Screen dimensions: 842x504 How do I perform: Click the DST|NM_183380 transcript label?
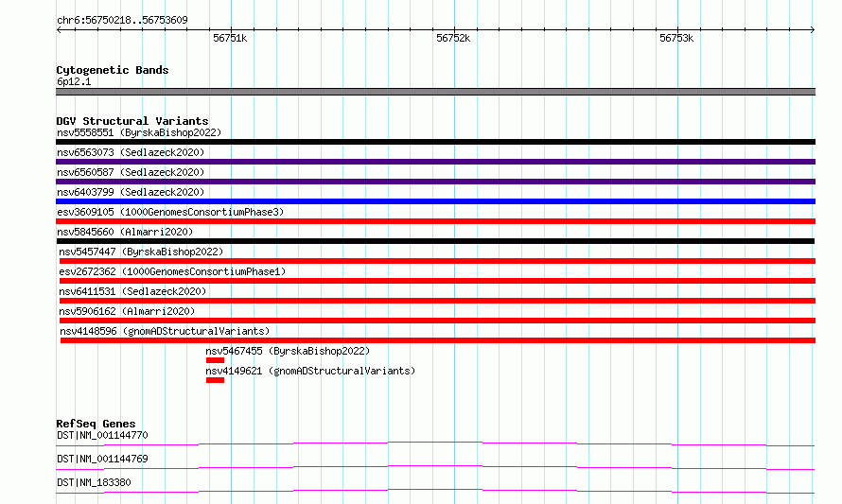point(94,482)
